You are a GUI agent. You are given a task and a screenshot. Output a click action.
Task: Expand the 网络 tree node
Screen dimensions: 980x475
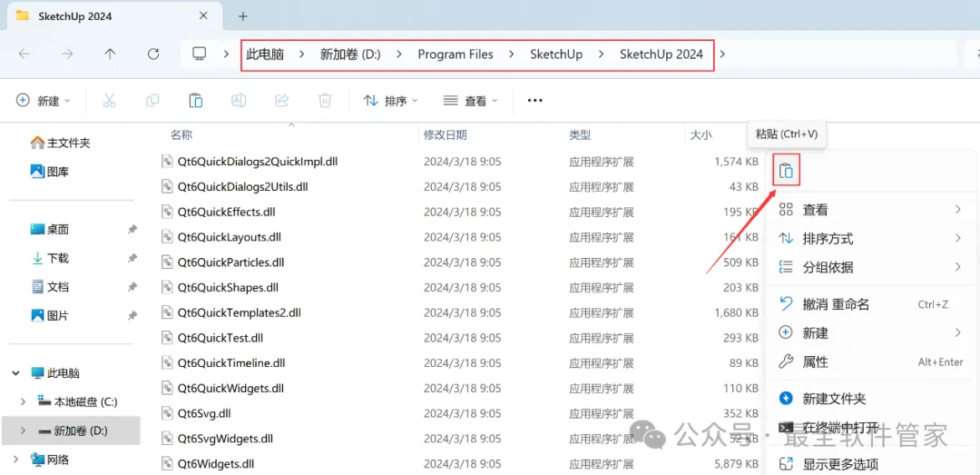pyautogui.click(x=15, y=460)
